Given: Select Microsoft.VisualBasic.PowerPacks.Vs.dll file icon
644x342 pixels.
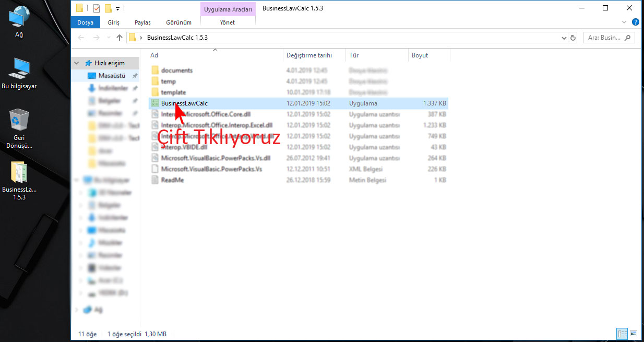Looking at the screenshot, I should click(x=154, y=158).
